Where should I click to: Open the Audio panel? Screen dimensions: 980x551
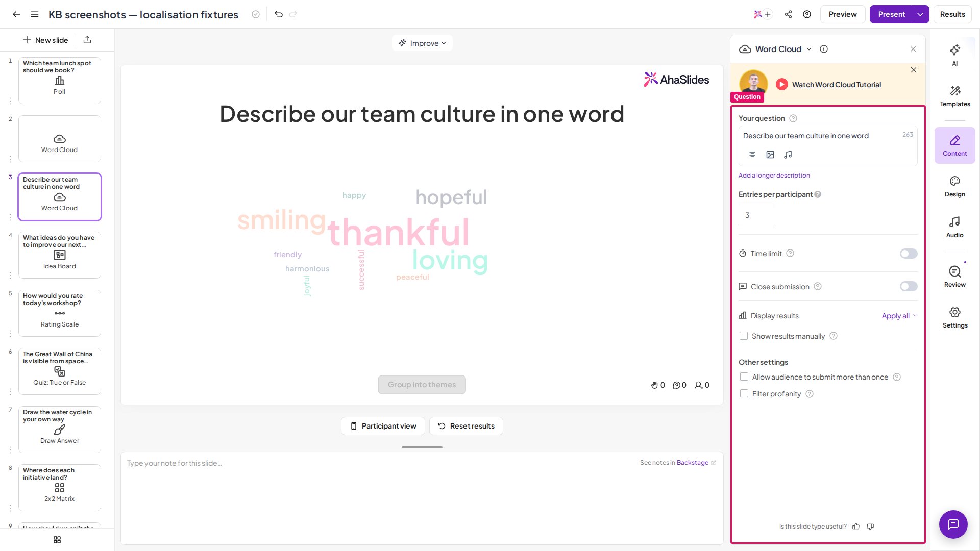tap(955, 227)
